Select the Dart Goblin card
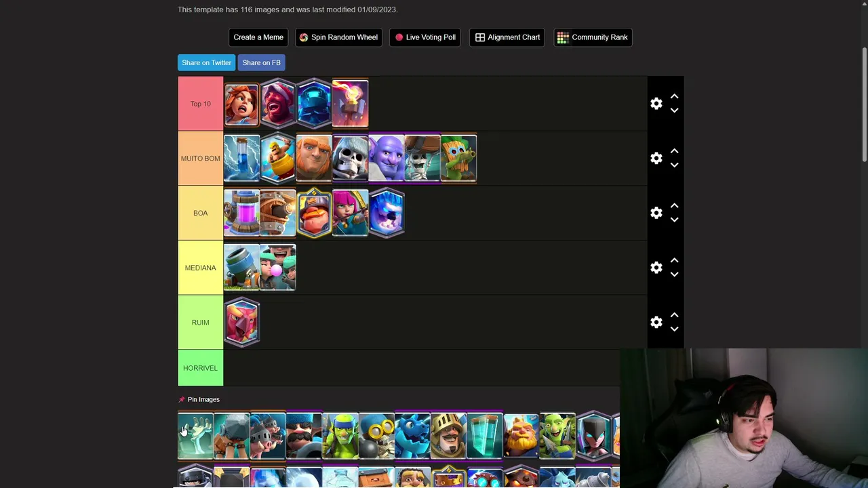Image resolution: width=868 pixels, height=488 pixels. tap(458, 159)
